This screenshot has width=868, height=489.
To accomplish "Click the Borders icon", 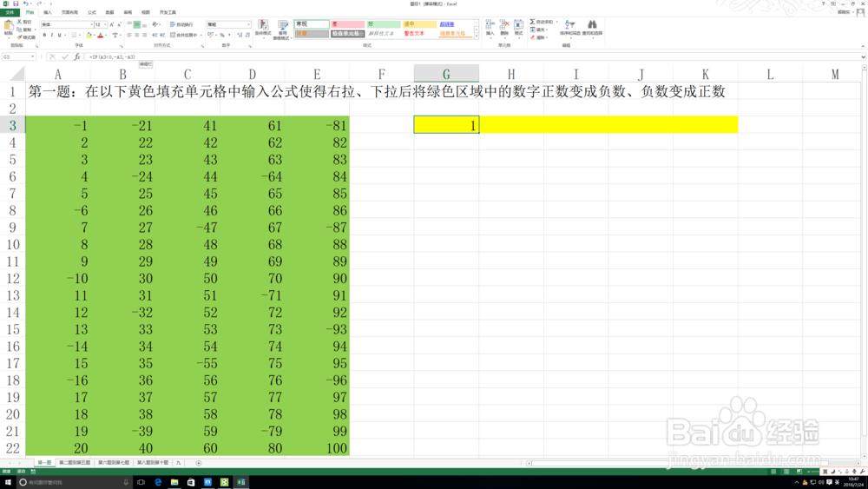I will (74, 35).
